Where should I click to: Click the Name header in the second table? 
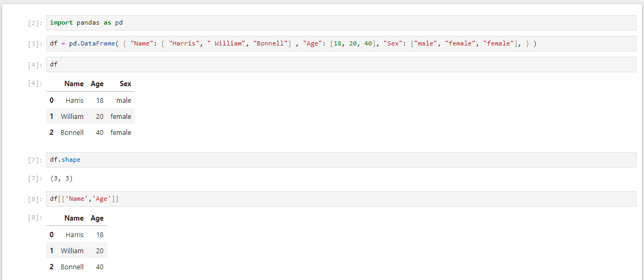point(74,218)
